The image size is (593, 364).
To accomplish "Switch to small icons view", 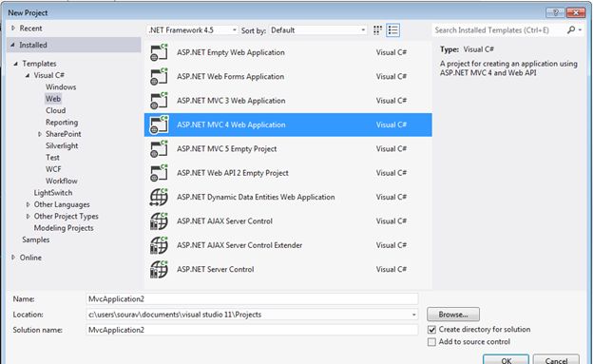I will click(x=377, y=30).
